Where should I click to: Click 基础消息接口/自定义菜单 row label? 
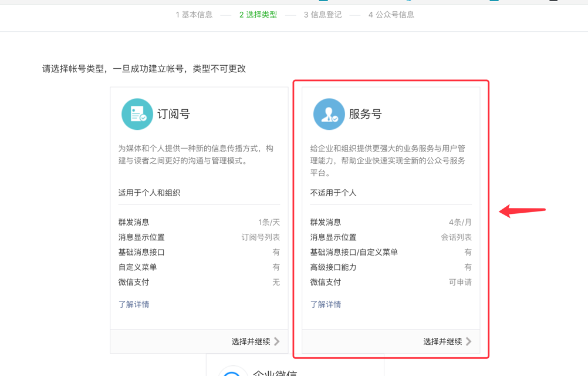(354, 252)
